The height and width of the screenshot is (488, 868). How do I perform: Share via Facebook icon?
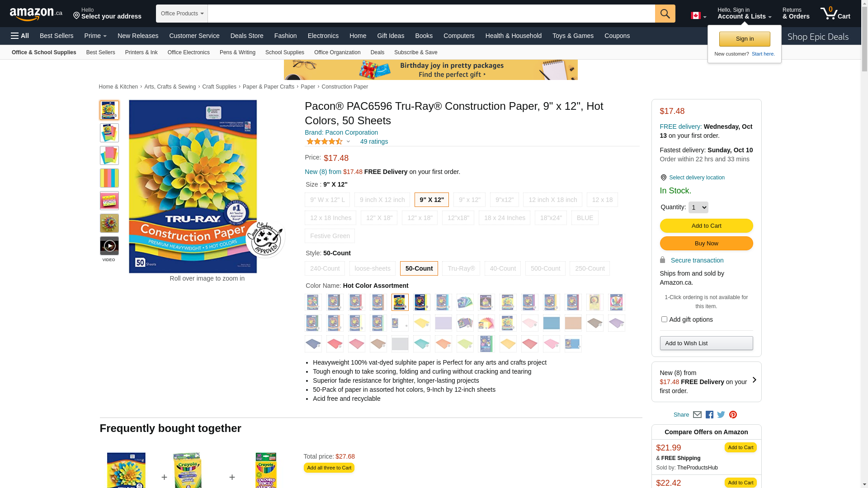click(x=709, y=415)
